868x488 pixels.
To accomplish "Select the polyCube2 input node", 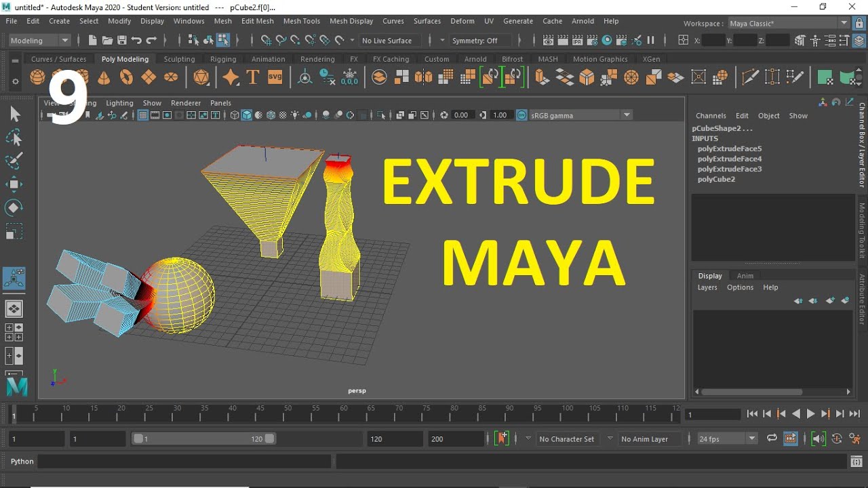I will (x=716, y=180).
